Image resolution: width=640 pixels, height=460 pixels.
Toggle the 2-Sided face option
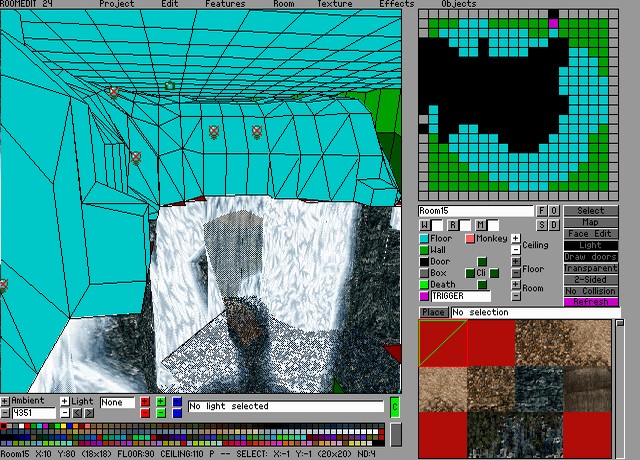[591, 279]
